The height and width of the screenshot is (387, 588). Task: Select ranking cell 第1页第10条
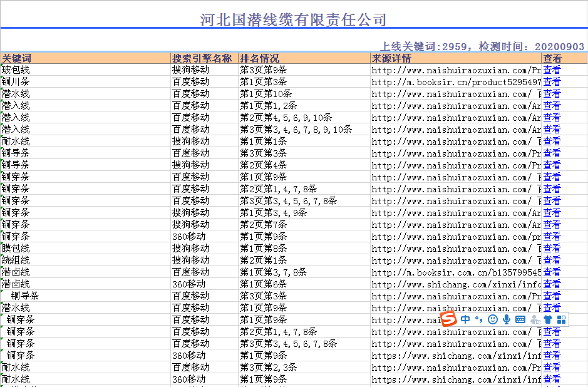[x=304, y=94]
